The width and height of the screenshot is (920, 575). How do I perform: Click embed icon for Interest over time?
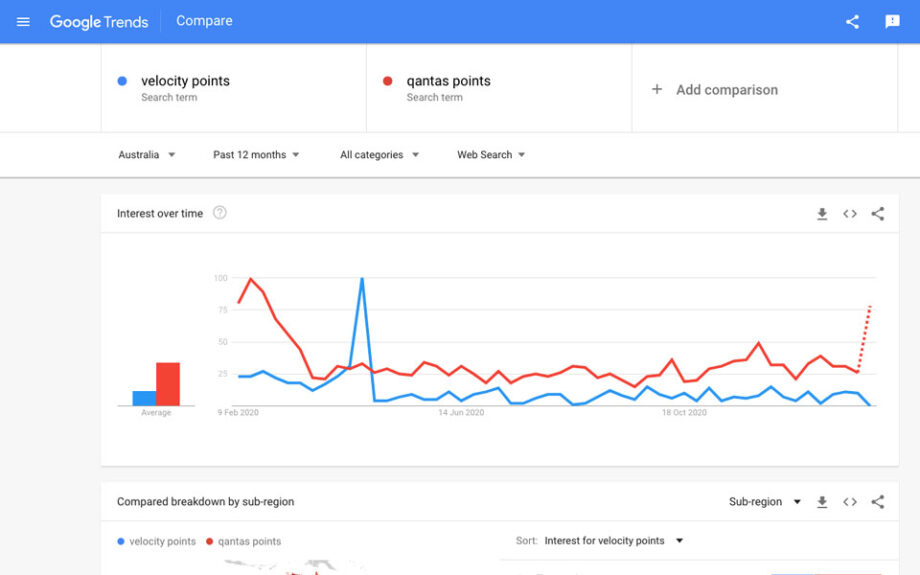click(850, 214)
